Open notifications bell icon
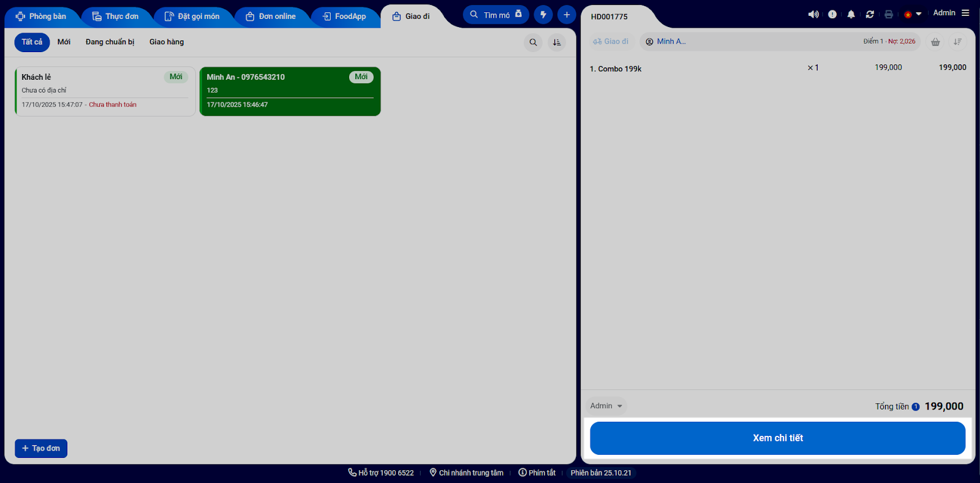The image size is (980, 483). point(851,14)
